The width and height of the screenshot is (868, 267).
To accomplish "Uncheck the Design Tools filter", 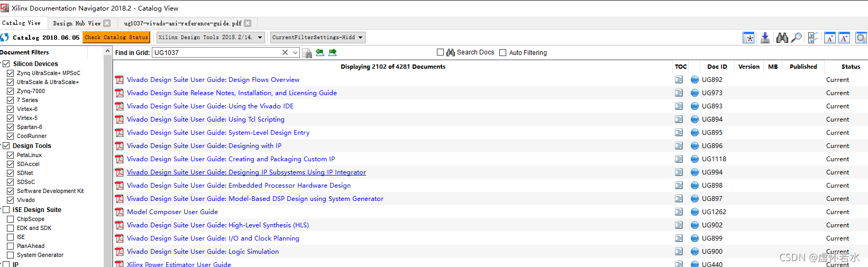I will pyautogui.click(x=6, y=145).
